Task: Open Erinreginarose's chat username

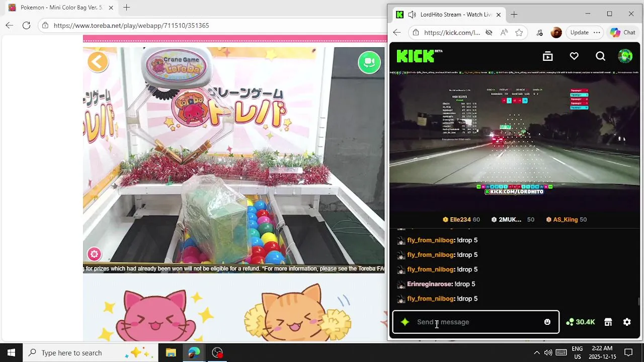Action: coord(429,284)
